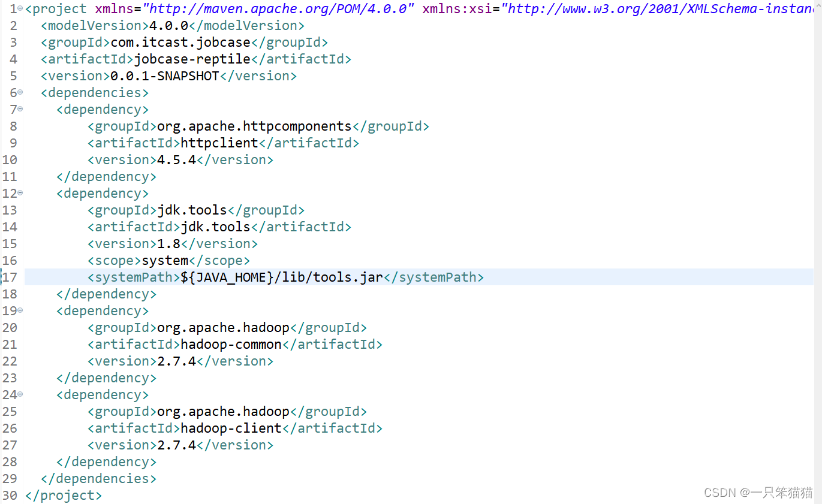822x504 pixels.
Task: Click the closing project tag on line 30
Action: coord(64,496)
